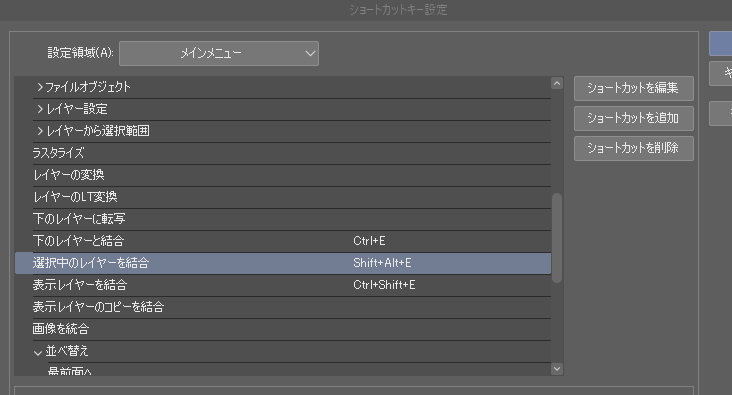Click the list scrollbar down arrow
The width and height of the screenshot is (732, 395).
(x=556, y=369)
